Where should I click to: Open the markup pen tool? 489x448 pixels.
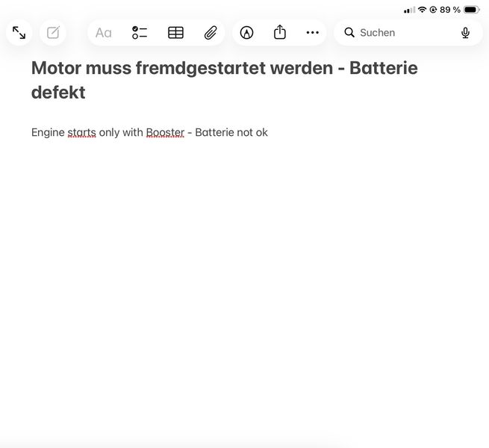point(246,33)
